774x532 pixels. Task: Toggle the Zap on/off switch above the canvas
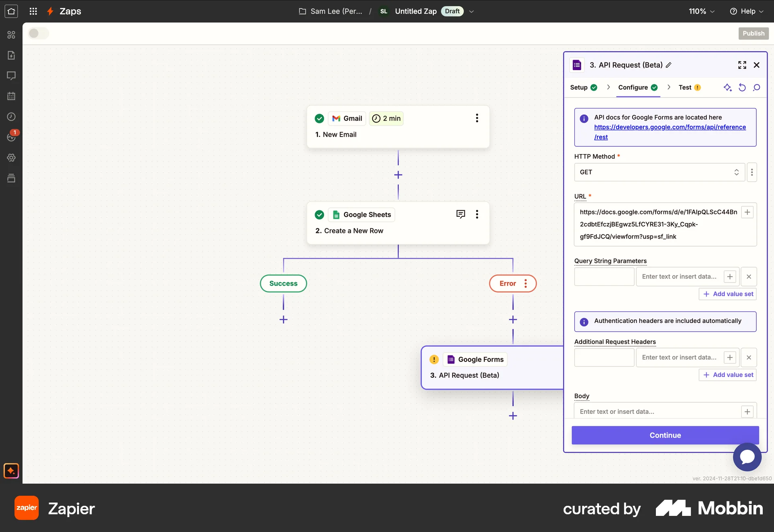click(38, 33)
